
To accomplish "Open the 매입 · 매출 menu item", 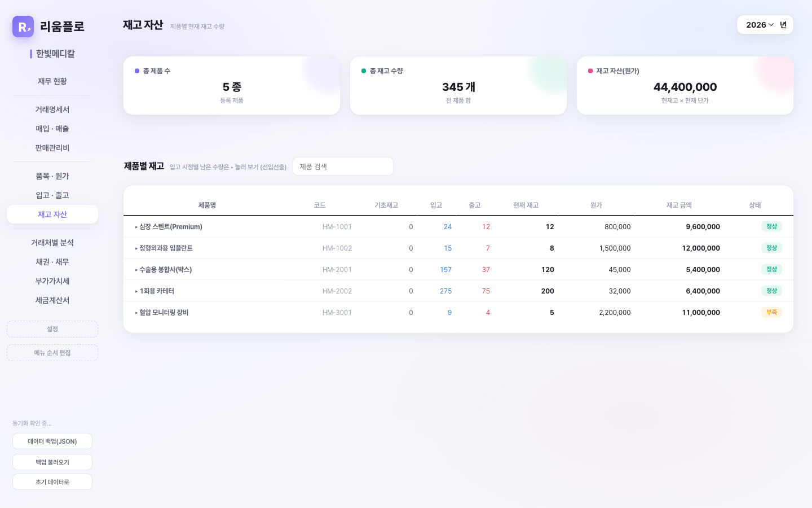I will click(52, 129).
